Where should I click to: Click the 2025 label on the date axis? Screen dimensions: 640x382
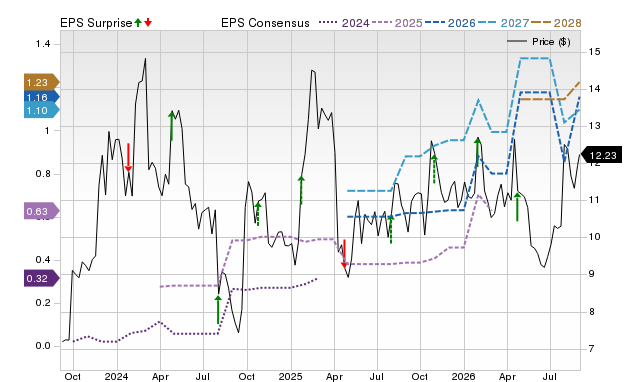(x=290, y=376)
